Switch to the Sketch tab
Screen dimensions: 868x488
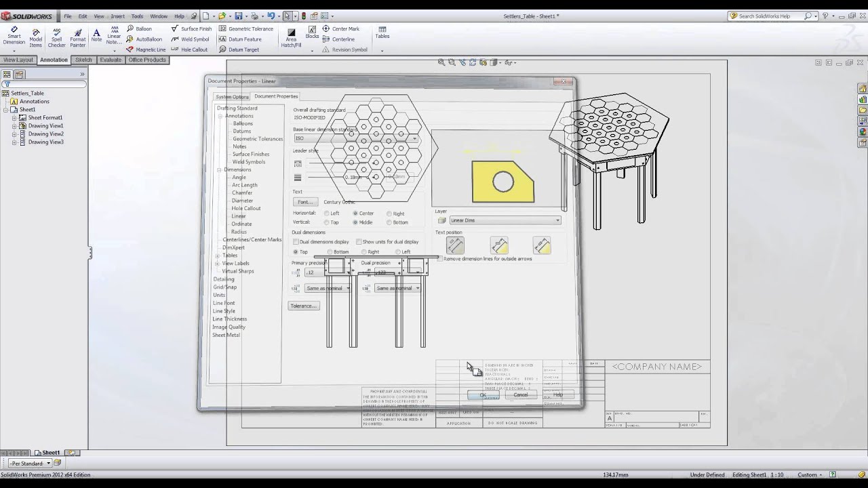83,60
